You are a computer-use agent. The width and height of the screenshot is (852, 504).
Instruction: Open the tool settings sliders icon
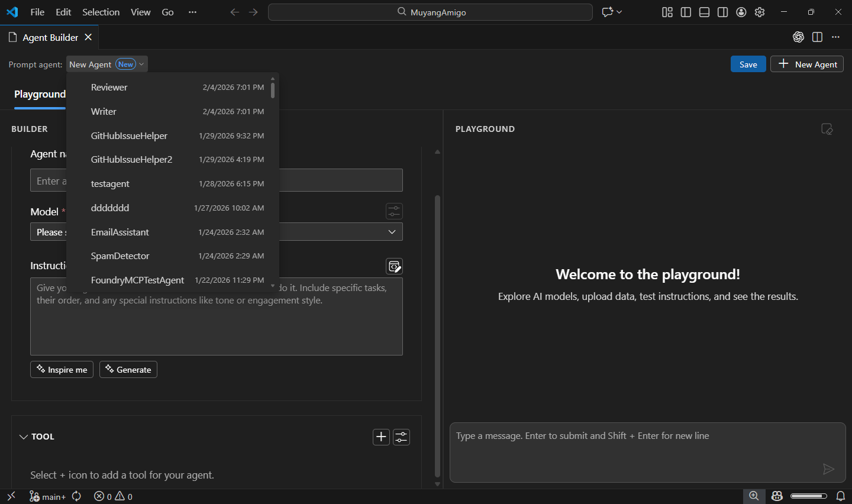(401, 437)
